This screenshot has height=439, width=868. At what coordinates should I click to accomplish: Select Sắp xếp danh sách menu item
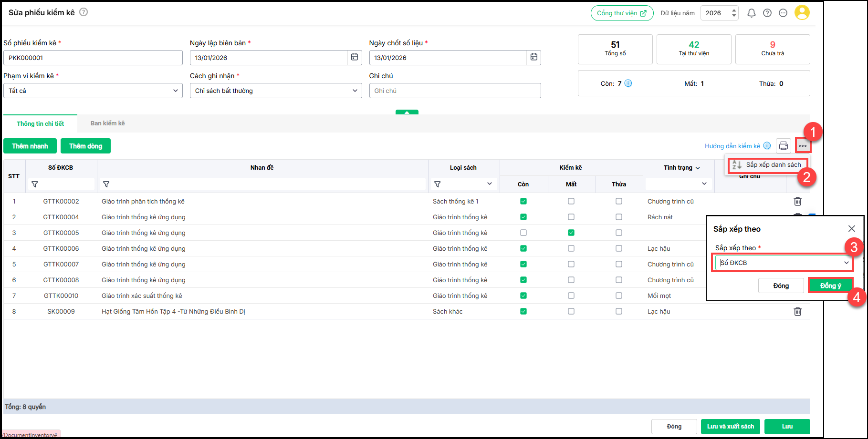click(x=768, y=165)
